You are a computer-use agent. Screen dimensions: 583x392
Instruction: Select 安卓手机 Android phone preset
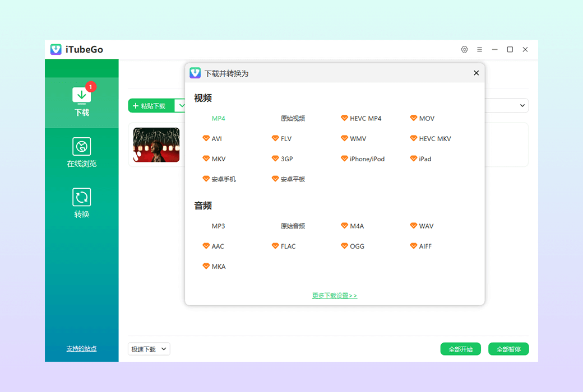tap(219, 179)
